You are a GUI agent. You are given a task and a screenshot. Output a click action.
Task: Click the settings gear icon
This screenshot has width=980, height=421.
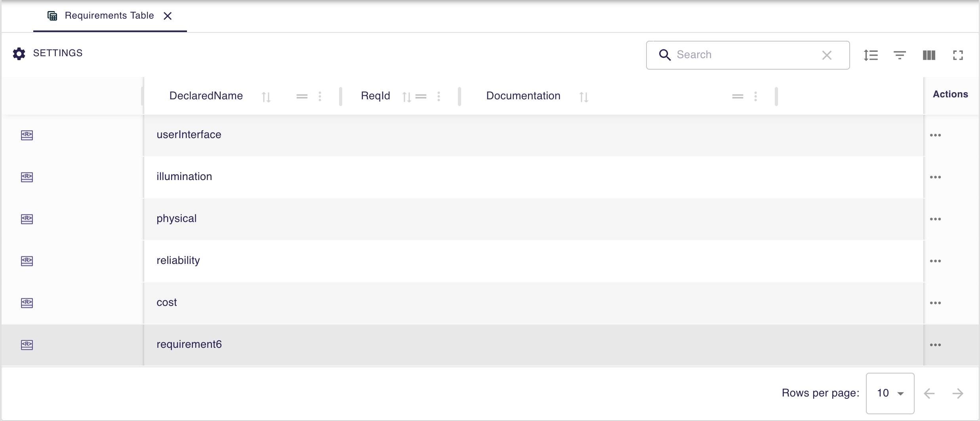pos(19,53)
